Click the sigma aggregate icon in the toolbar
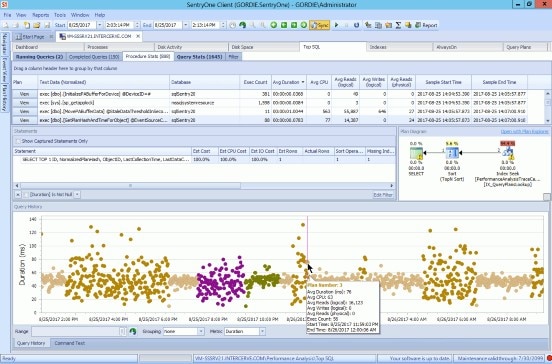 pyautogui.click(x=398, y=25)
